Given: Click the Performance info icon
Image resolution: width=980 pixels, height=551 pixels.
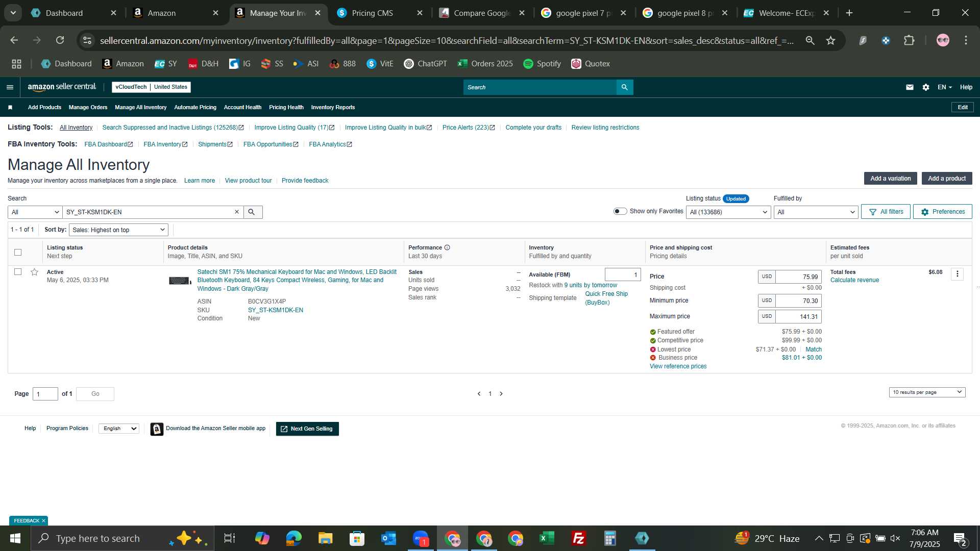Looking at the screenshot, I should tap(447, 248).
